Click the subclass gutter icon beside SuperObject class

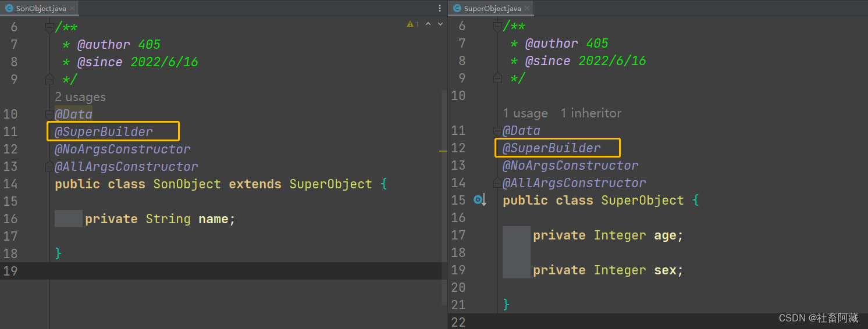click(478, 200)
